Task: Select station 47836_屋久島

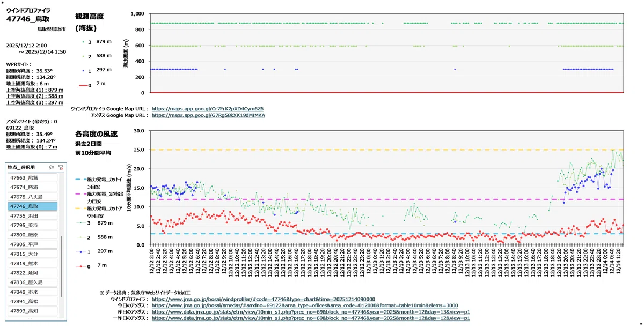Action: click(x=32, y=282)
